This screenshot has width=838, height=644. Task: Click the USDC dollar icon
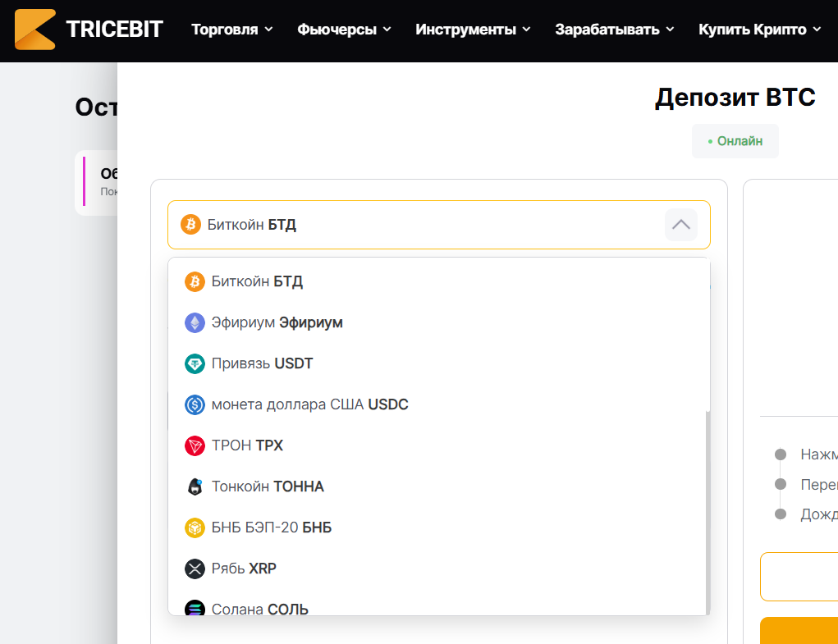195,404
